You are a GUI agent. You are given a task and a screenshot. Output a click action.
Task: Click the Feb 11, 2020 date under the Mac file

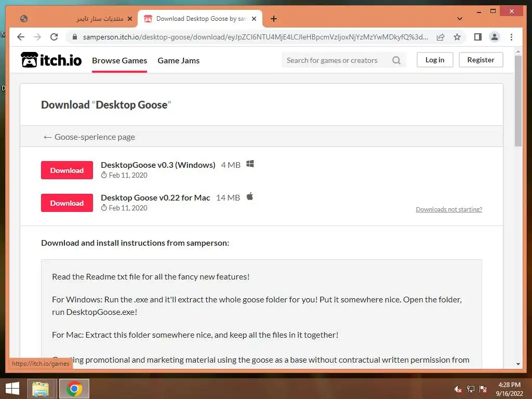click(128, 208)
